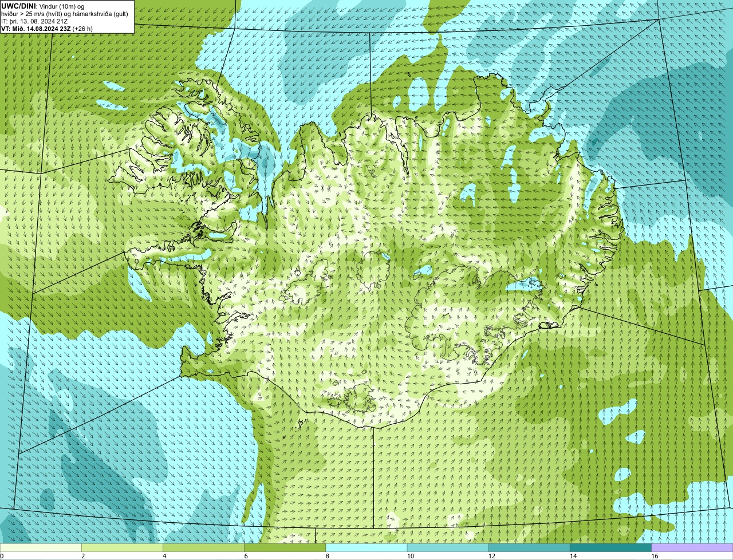Click the "16" scale label

pyautogui.click(x=655, y=556)
